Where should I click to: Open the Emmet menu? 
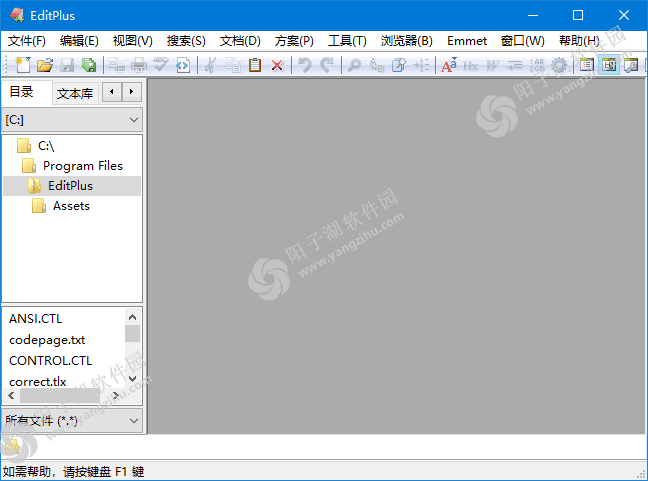coord(467,41)
